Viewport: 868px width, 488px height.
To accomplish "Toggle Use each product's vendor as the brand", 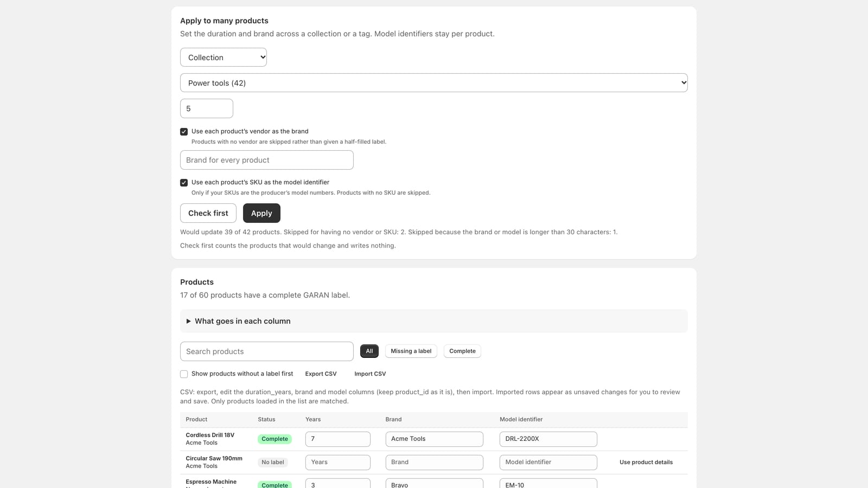I will click(184, 132).
